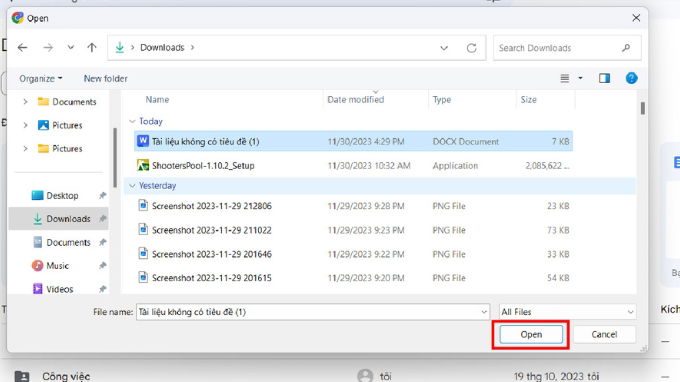Expand the address bar history dropdown
Screen dimensions: 680x382
pyautogui.click(x=444, y=48)
